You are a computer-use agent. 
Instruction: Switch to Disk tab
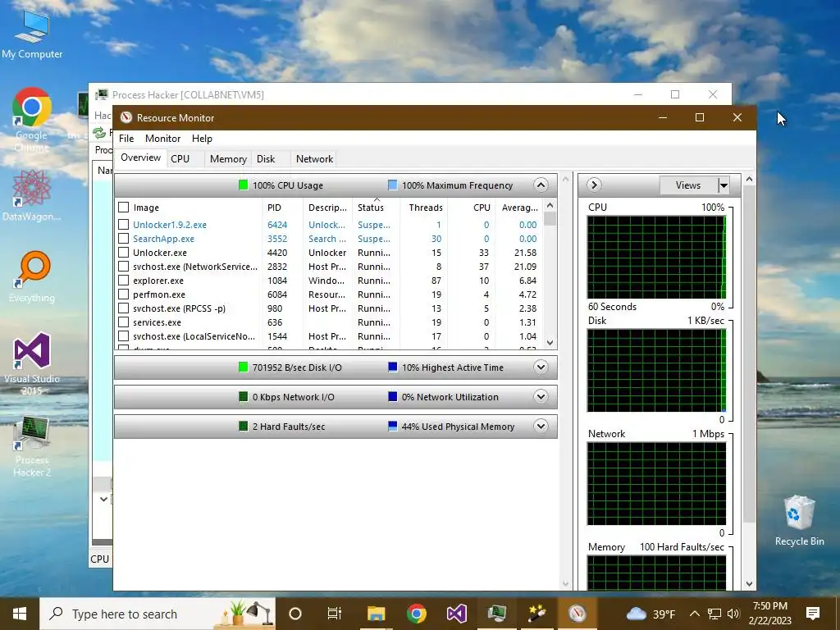tap(266, 159)
